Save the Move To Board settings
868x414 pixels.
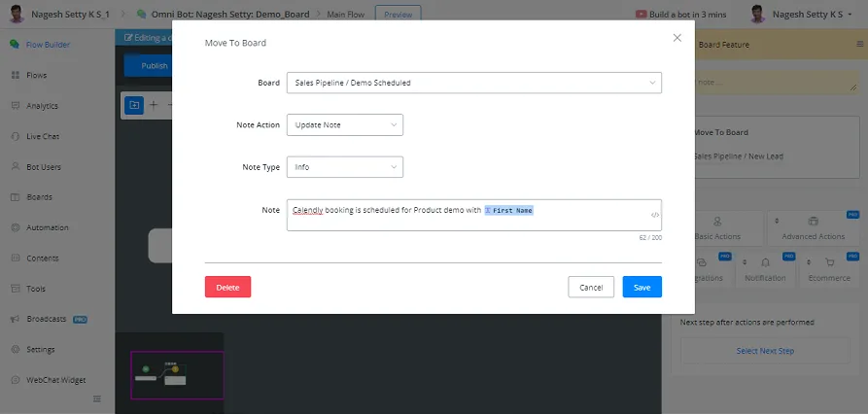(x=642, y=288)
